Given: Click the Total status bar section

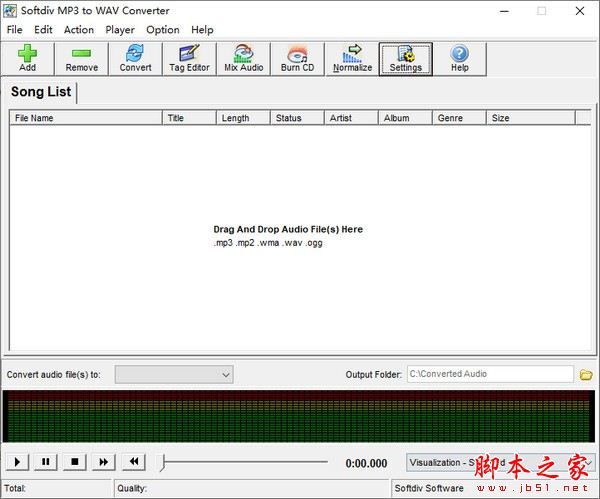Looking at the screenshot, I should [x=57, y=488].
